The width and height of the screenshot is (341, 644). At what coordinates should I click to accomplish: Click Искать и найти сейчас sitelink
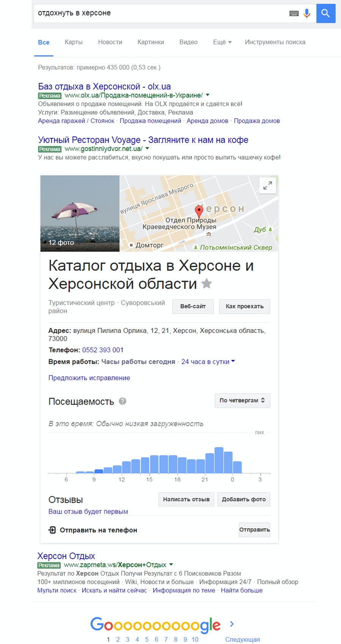(114, 590)
